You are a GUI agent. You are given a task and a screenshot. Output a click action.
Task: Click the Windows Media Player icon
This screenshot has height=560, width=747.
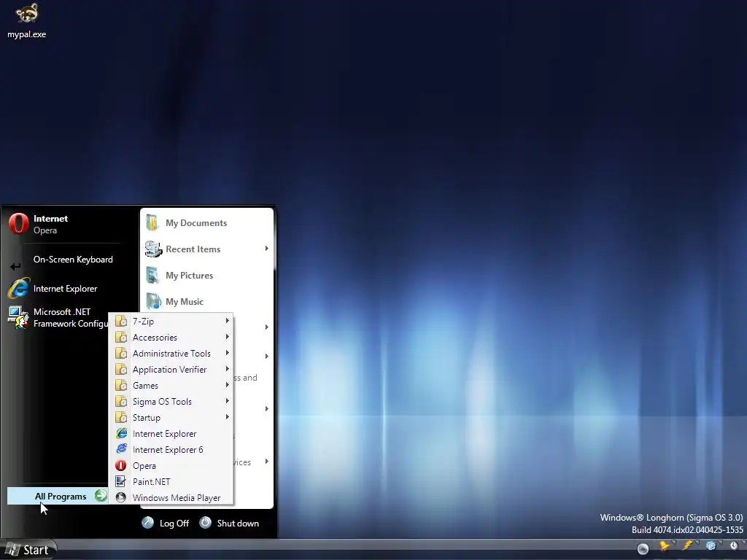[x=121, y=497]
